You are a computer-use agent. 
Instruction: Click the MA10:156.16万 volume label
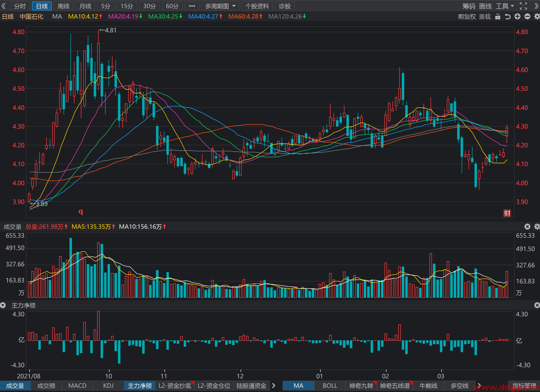coord(142,227)
